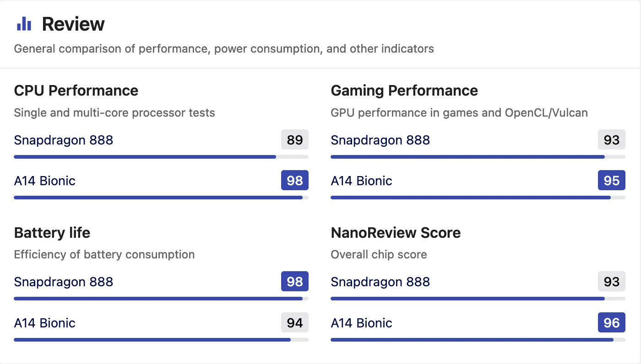Open Snapdragon 888 link under NanoReview Score
Screen dimensions: 641x364
point(380,282)
